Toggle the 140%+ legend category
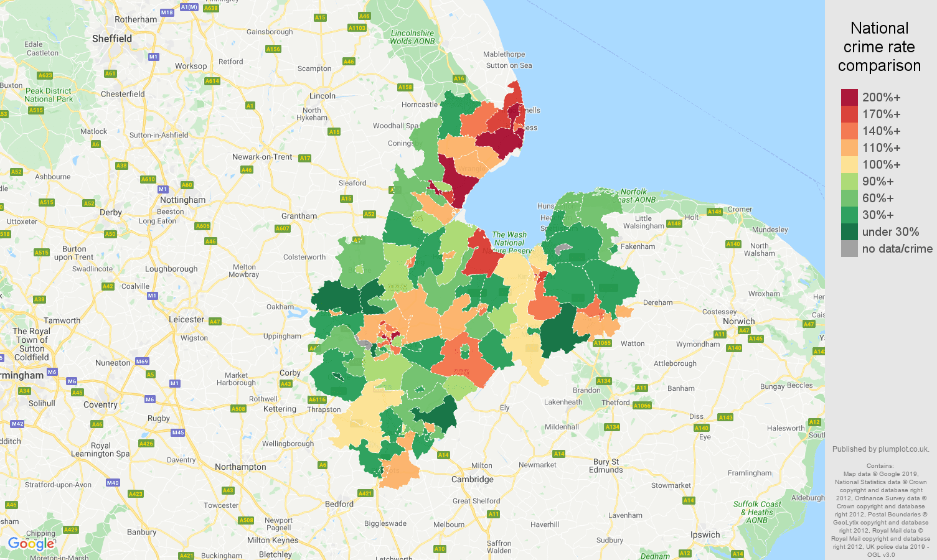Image resolution: width=937 pixels, height=560 pixels. pos(849,131)
